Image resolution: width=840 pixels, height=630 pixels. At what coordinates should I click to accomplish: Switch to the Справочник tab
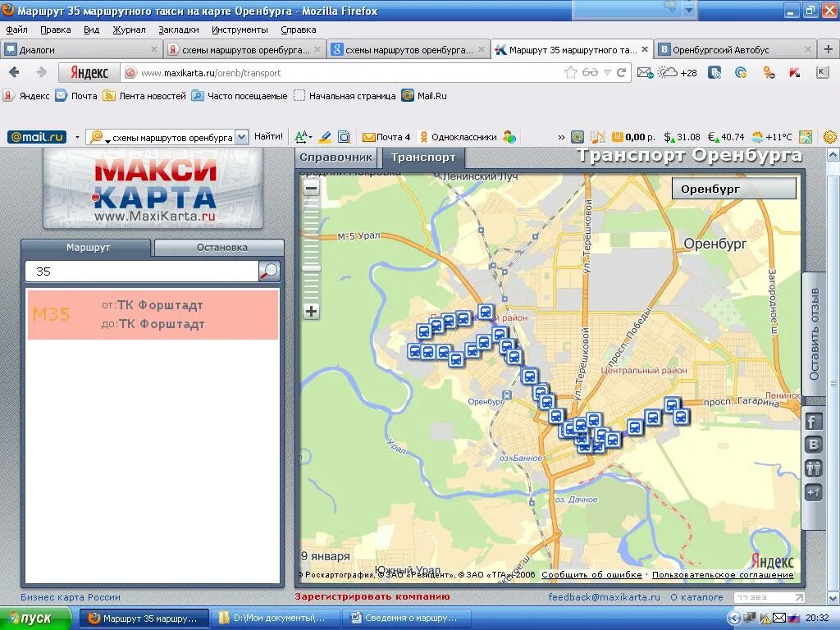pos(336,157)
